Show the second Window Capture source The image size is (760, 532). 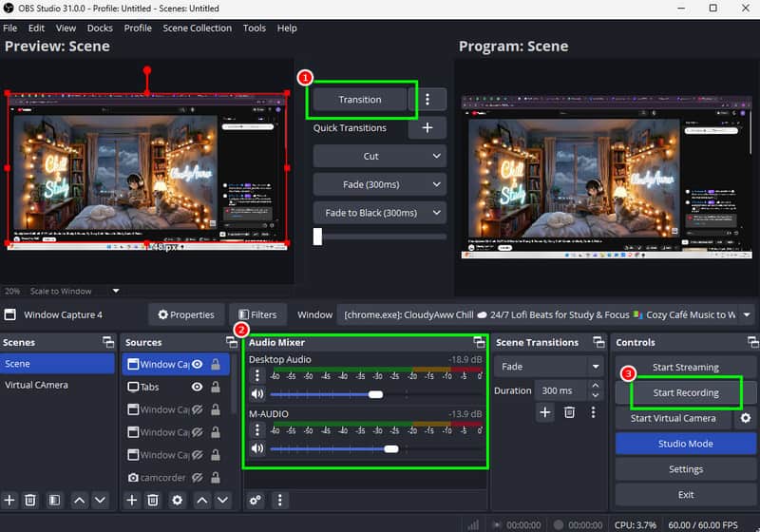click(x=198, y=409)
